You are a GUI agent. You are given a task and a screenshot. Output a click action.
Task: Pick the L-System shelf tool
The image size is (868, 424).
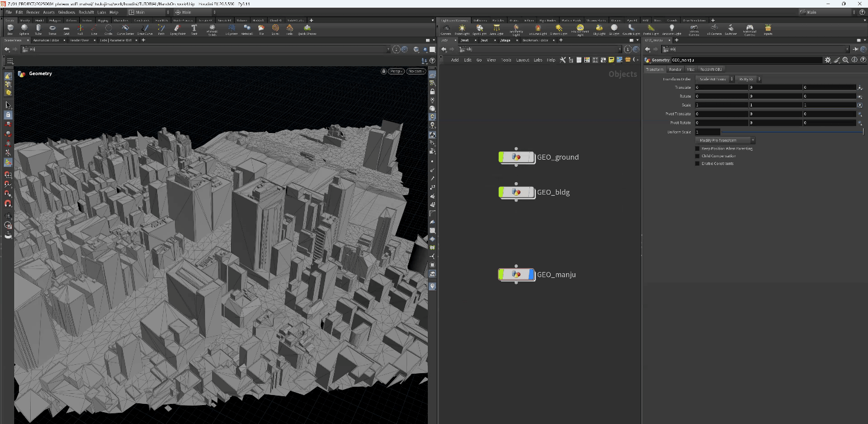(232, 29)
